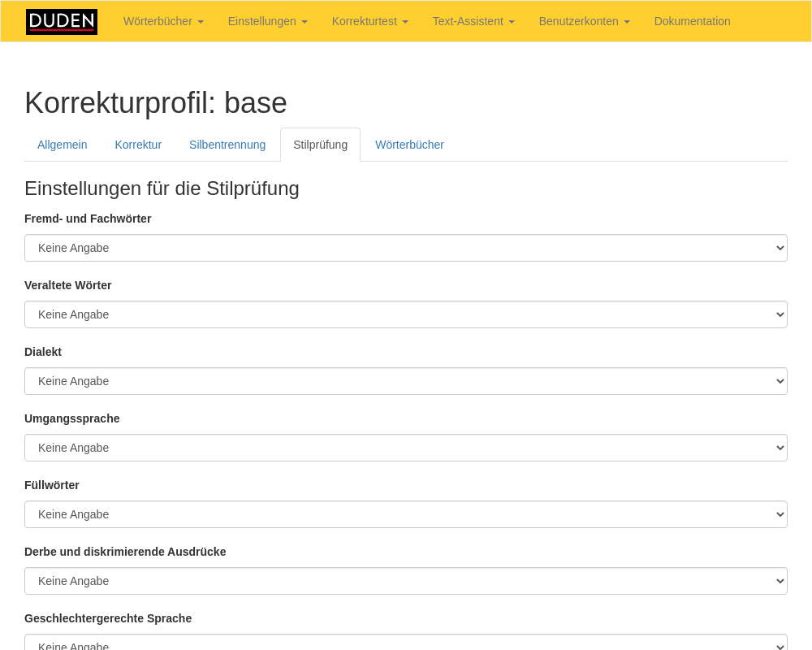Open the Text-Assistent menu
The image size is (812, 650).
473,21
